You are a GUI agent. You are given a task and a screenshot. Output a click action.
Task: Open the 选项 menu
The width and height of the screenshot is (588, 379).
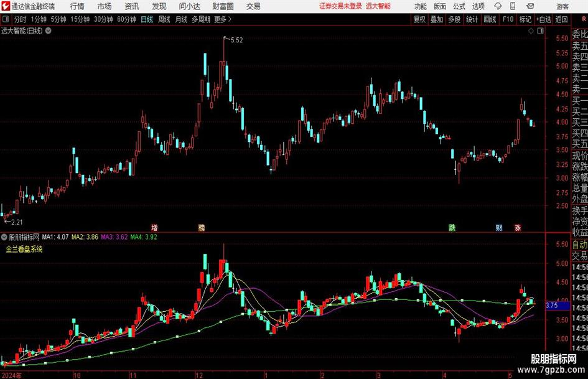(478, 6)
